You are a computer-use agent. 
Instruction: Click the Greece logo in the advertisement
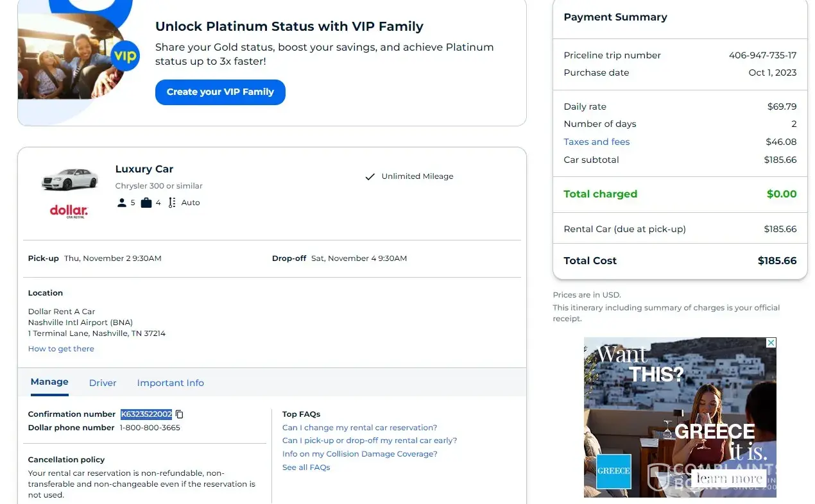[x=613, y=471]
